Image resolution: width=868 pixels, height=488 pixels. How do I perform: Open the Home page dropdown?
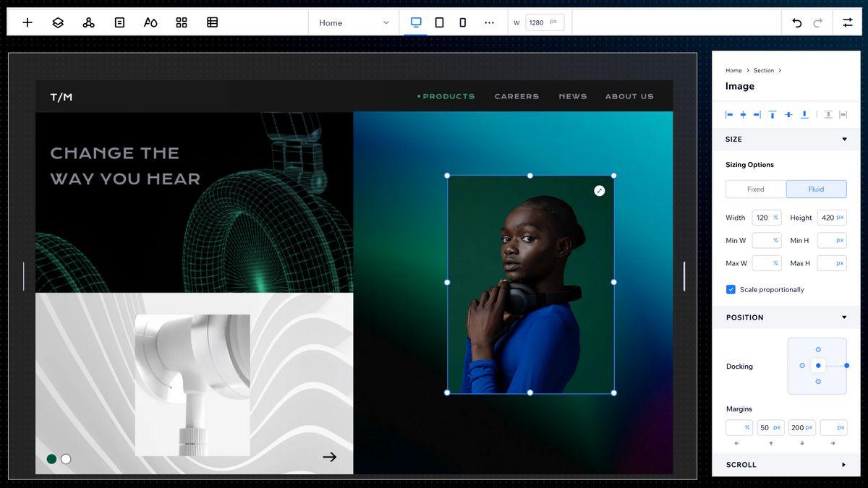point(354,22)
